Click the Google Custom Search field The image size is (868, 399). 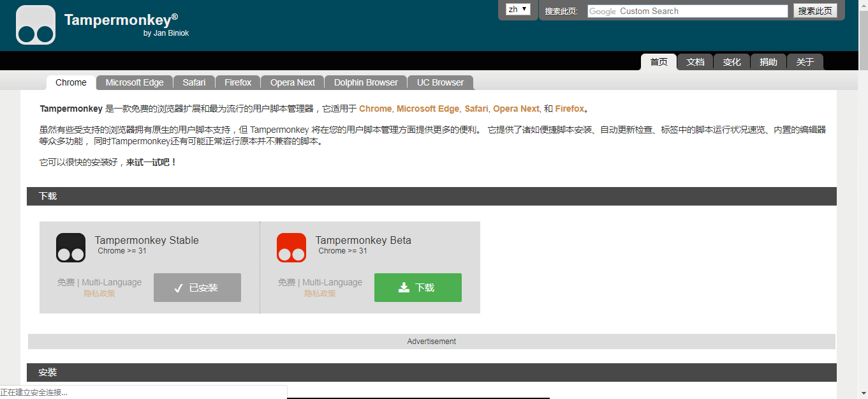coord(687,11)
